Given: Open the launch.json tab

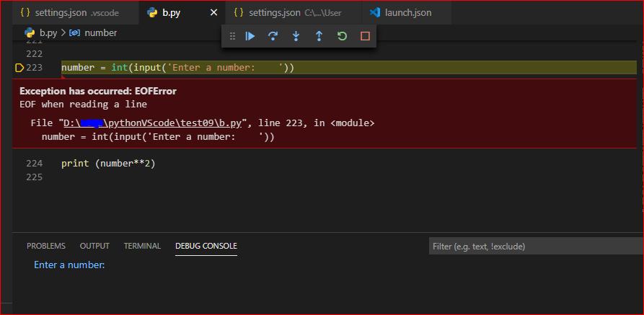Looking at the screenshot, I should tap(406, 13).
